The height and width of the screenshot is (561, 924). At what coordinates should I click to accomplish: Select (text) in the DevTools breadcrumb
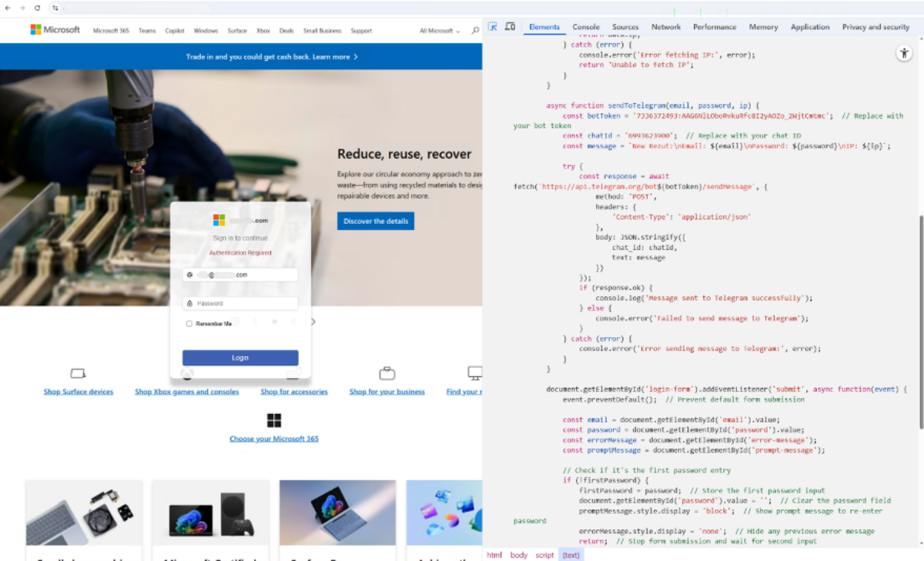click(571, 555)
